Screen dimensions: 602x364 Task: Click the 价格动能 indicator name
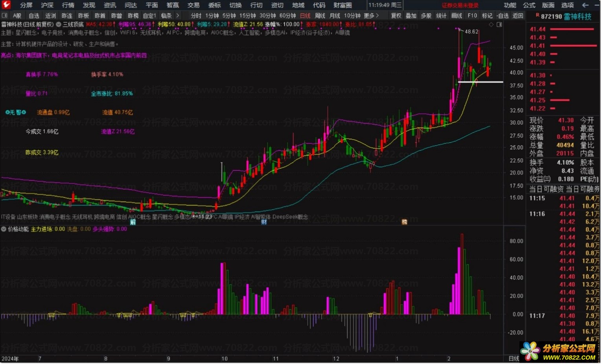(18, 229)
